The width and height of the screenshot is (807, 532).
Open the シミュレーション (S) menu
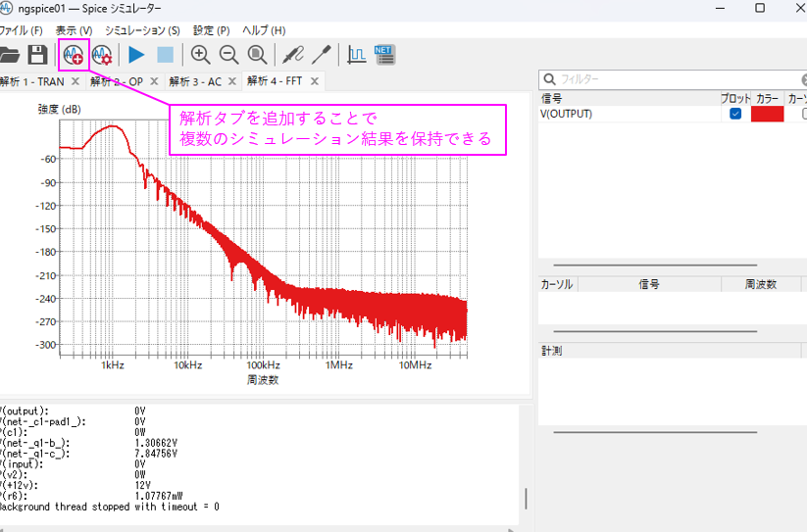[x=142, y=30]
